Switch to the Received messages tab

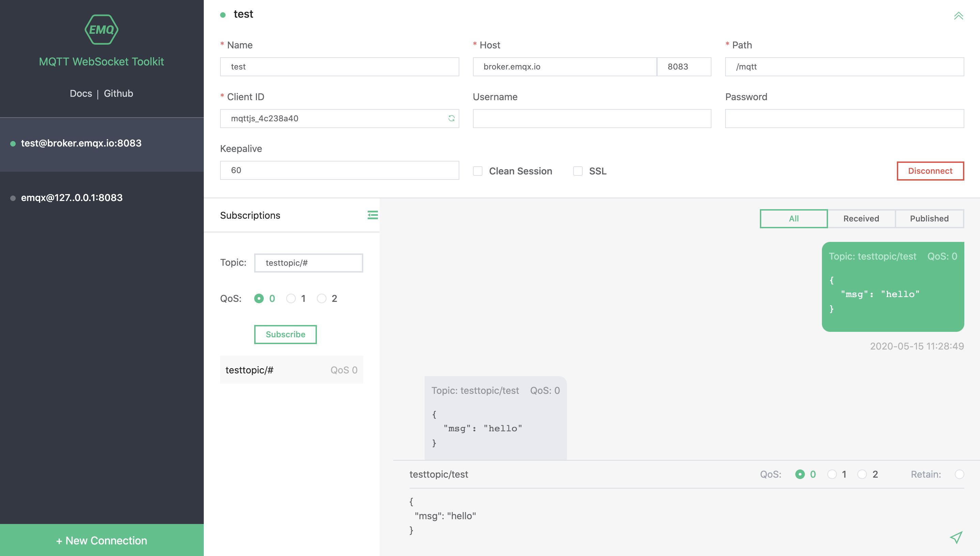[861, 218]
